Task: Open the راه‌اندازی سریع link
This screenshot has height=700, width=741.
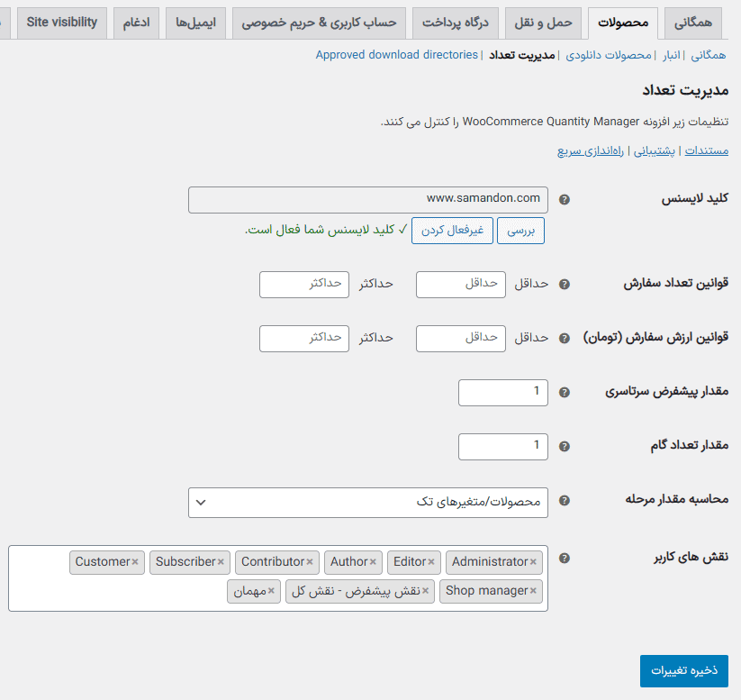Action: pyautogui.click(x=591, y=150)
